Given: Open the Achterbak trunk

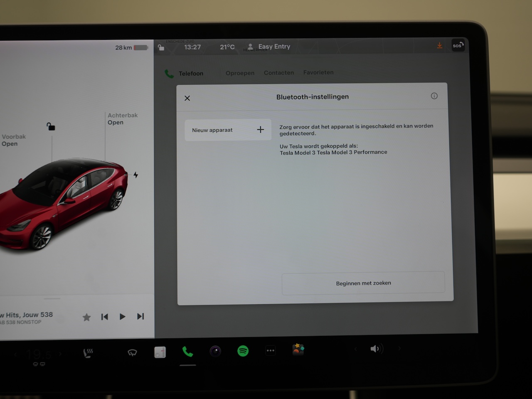Looking at the screenshot, I should (123, 118).
